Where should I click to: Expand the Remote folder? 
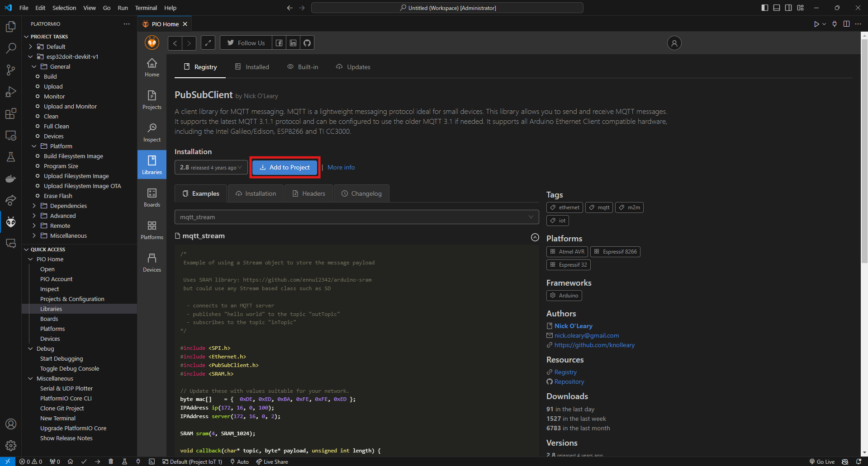(x=34, y=226)
